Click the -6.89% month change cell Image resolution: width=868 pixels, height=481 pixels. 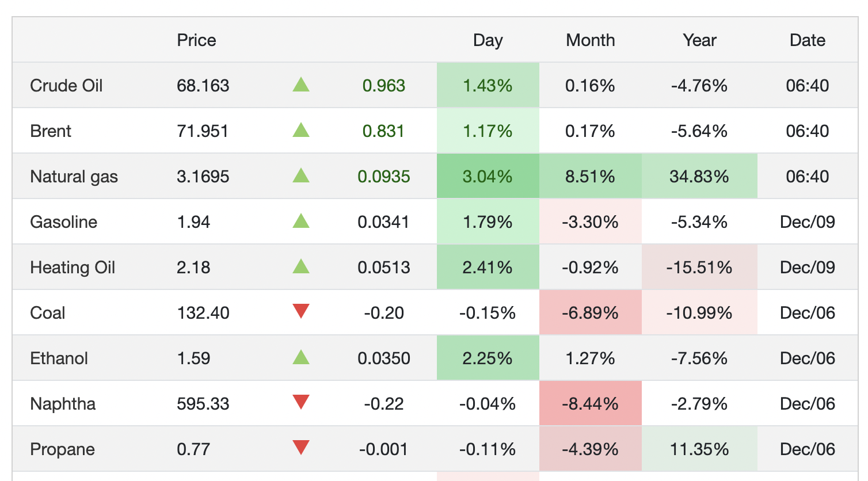[590, 312]
